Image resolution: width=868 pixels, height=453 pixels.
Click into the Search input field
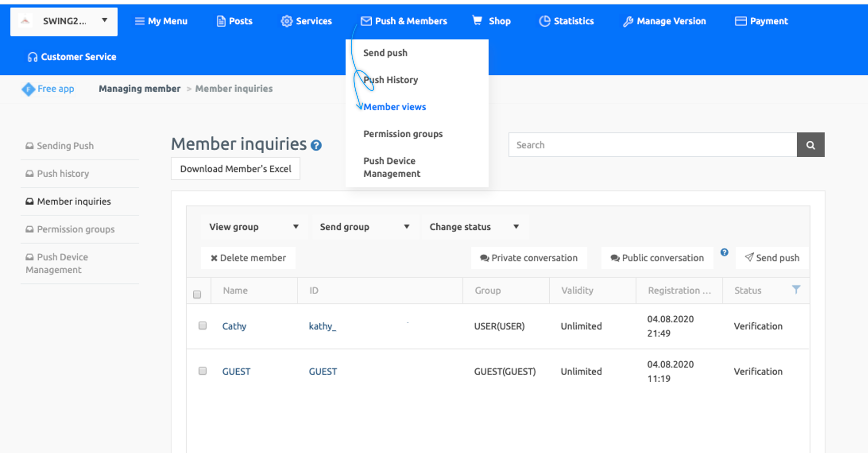point(652,145)
